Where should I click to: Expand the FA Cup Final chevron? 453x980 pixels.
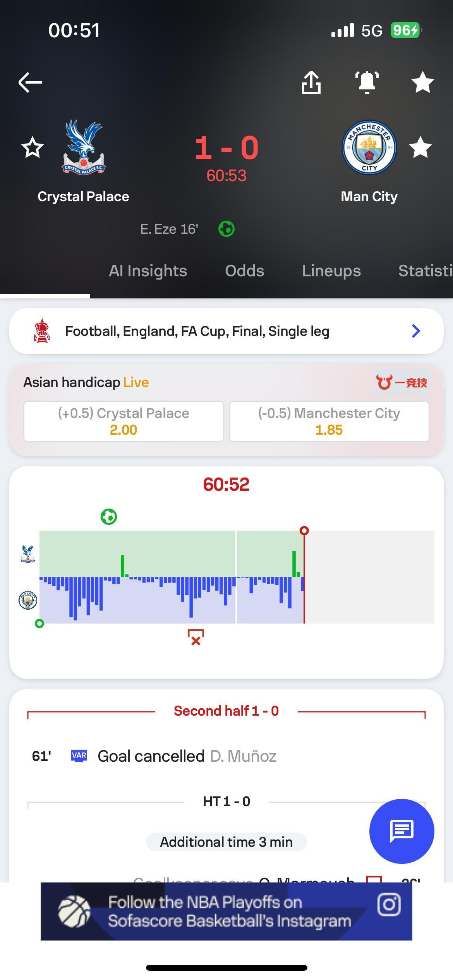416,331
